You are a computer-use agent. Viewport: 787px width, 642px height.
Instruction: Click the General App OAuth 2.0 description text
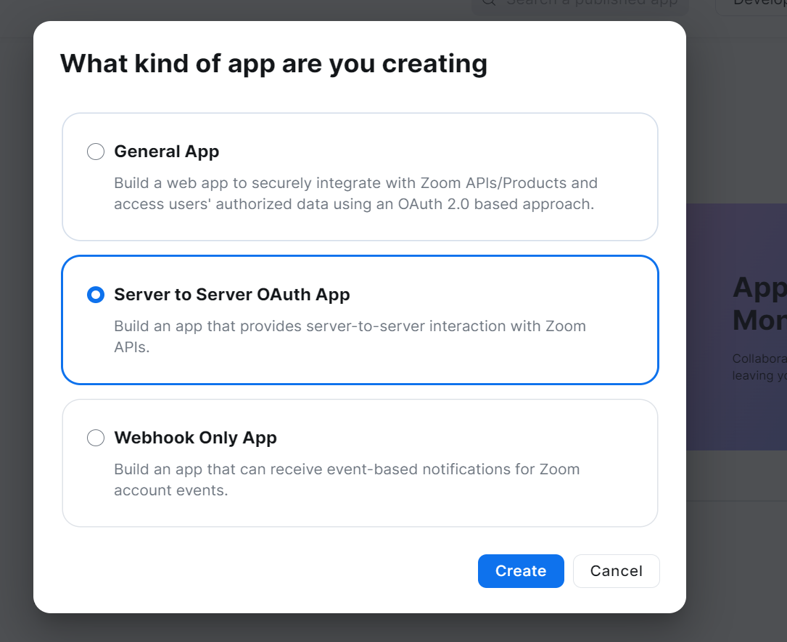click(x=355, y=193)
